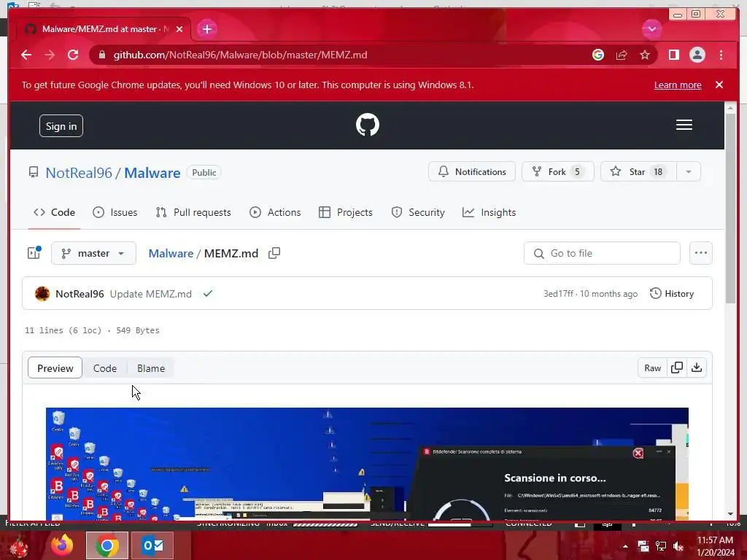Image resolution: width=747 pixels, height=560 pixels.
Task: Fork the Malware repository
Action: click(558, 171)
